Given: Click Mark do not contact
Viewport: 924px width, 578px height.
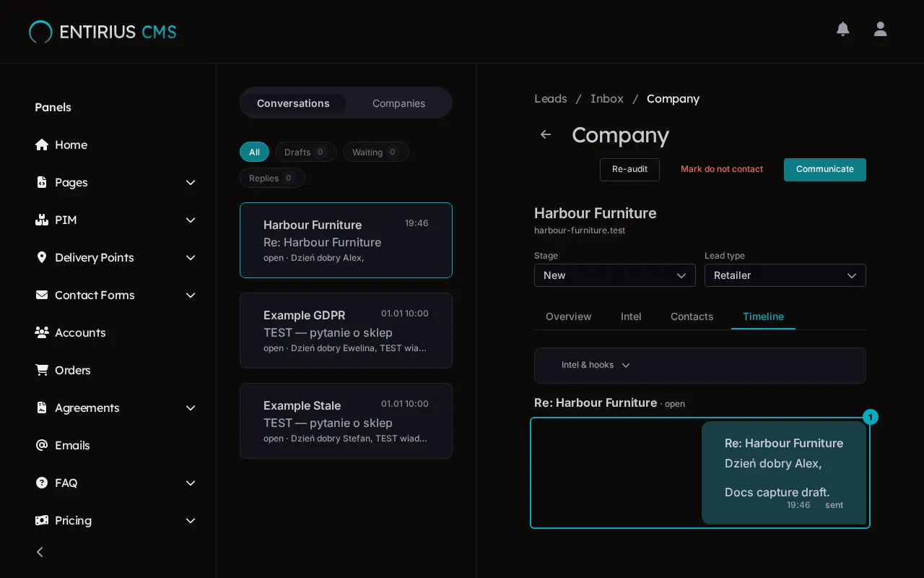Looking at the screenshot, I should click(x=722, y=169).
